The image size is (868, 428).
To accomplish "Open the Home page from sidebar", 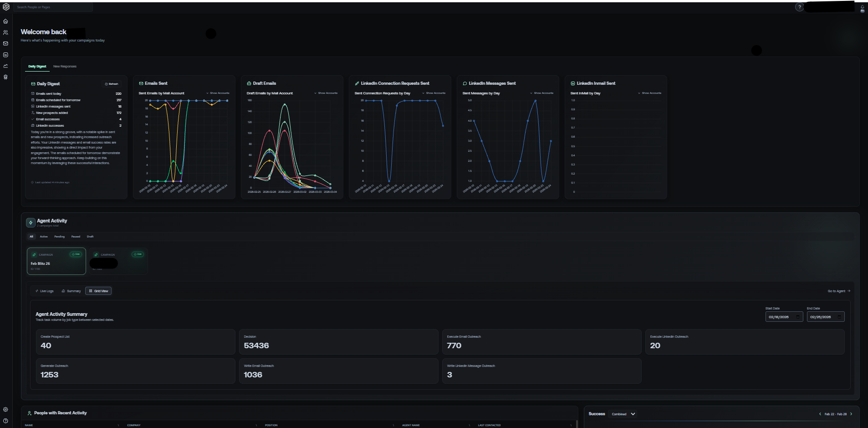I will [5, 21].
